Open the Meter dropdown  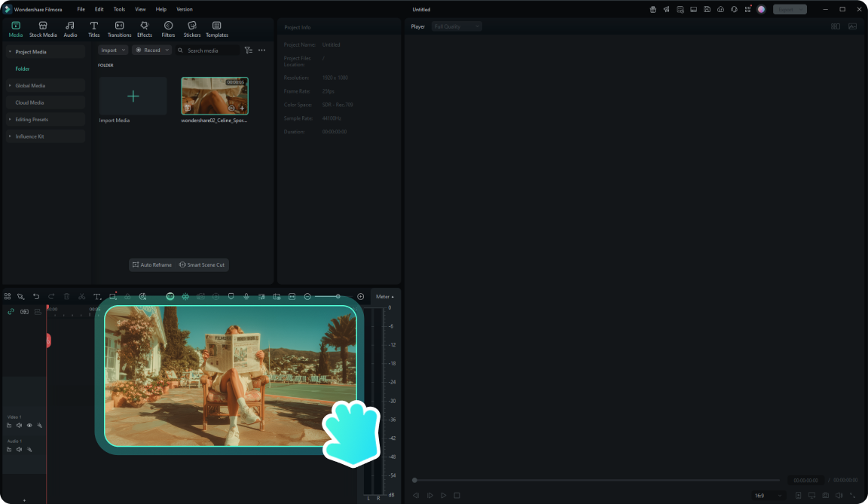pos(385,297)
